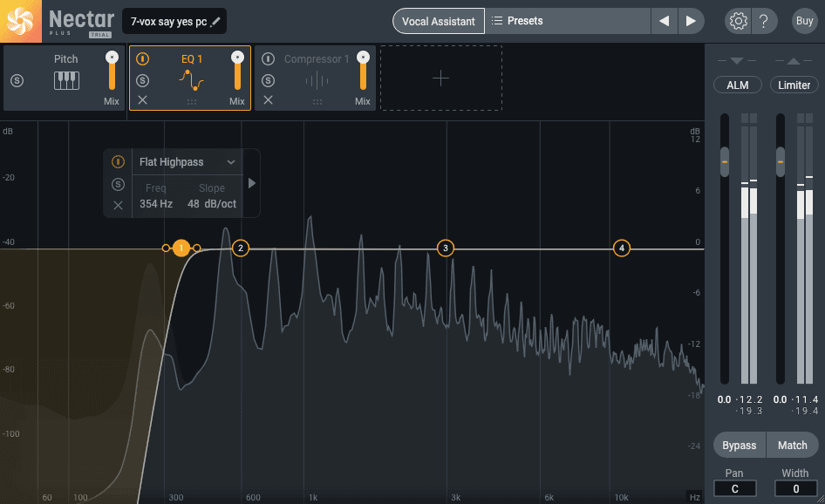Select EQ node 1

[x=181, y=248]
